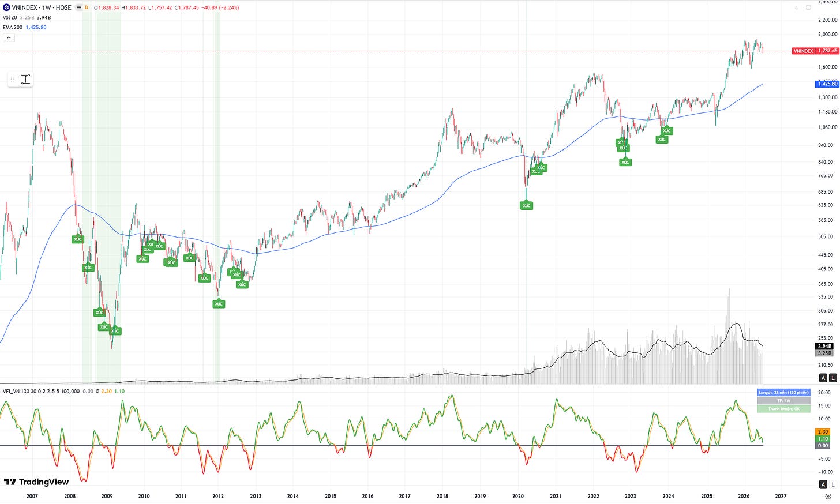The image size is (840, 504).
Task: Click the green Thanh khoản: OK cell
Action: [x=783, y=409]
